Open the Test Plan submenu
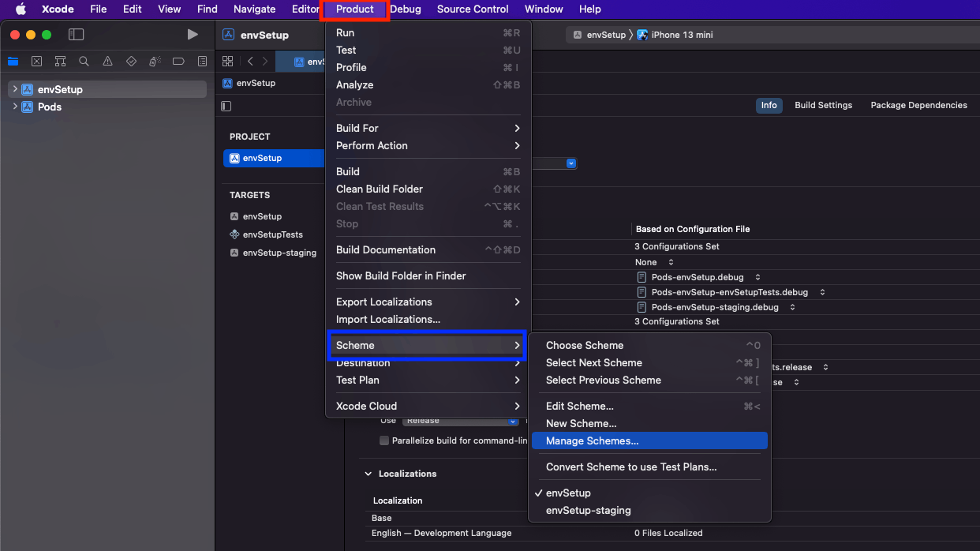This screenshot has width=980, height=551. pos(428,380)
